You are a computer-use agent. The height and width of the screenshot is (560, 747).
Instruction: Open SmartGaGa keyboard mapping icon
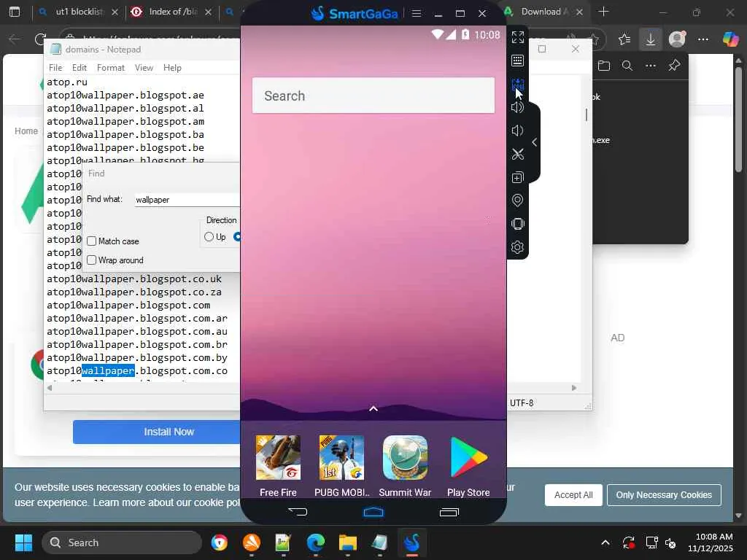point(517,61)
